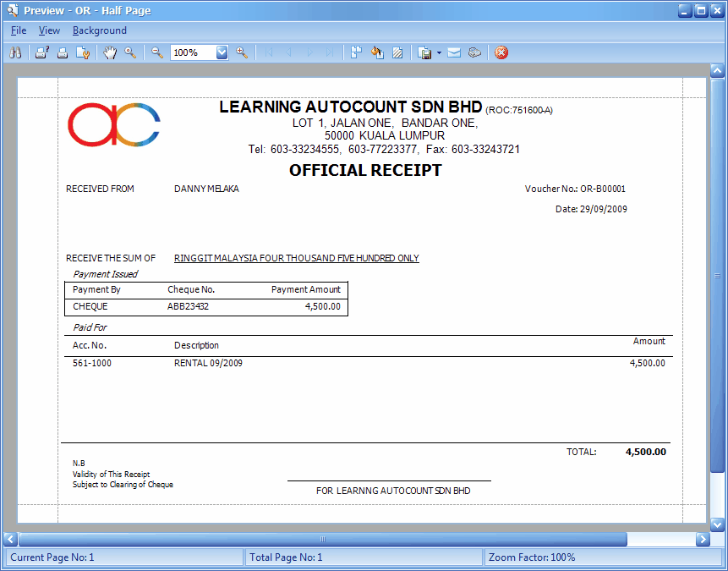Open Page Setup icon with wrench
The height and width of the screenshot is (571, 728).
83,52
